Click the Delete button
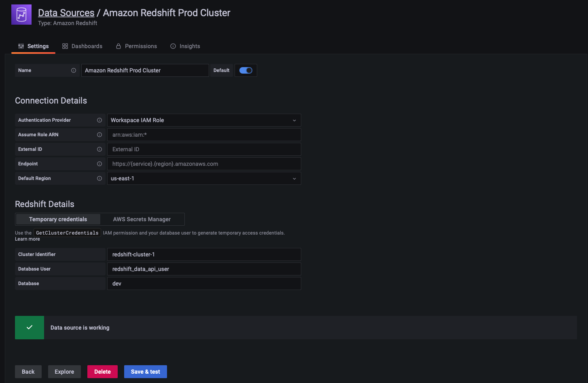 [x=102, y=372]
